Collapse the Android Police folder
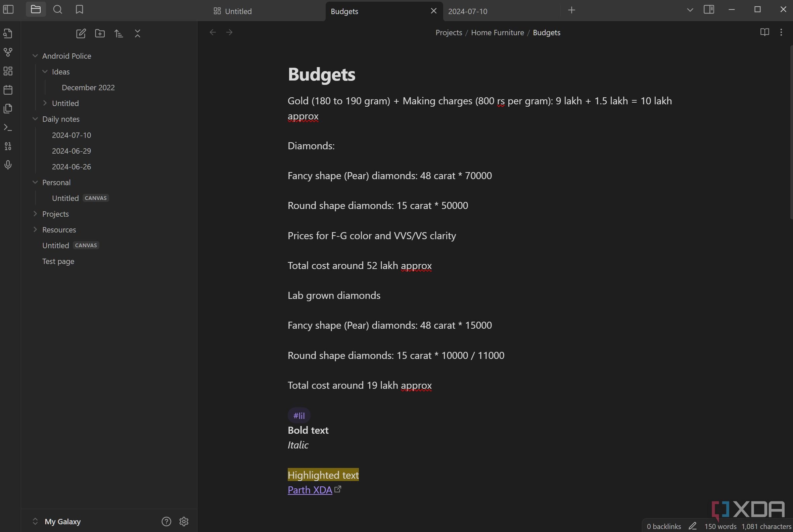Viewport: 793px width, 532px height. click(x=35, y=56)
